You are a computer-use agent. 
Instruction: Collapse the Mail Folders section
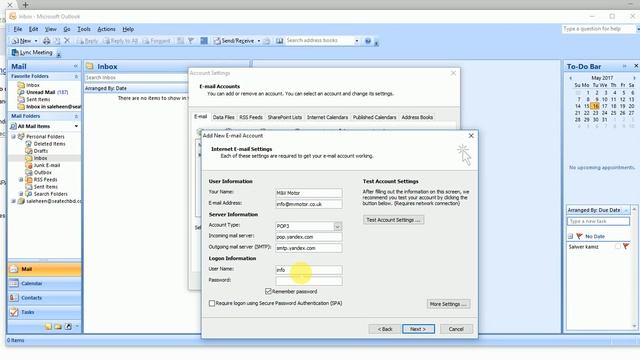tap(76, 116)
